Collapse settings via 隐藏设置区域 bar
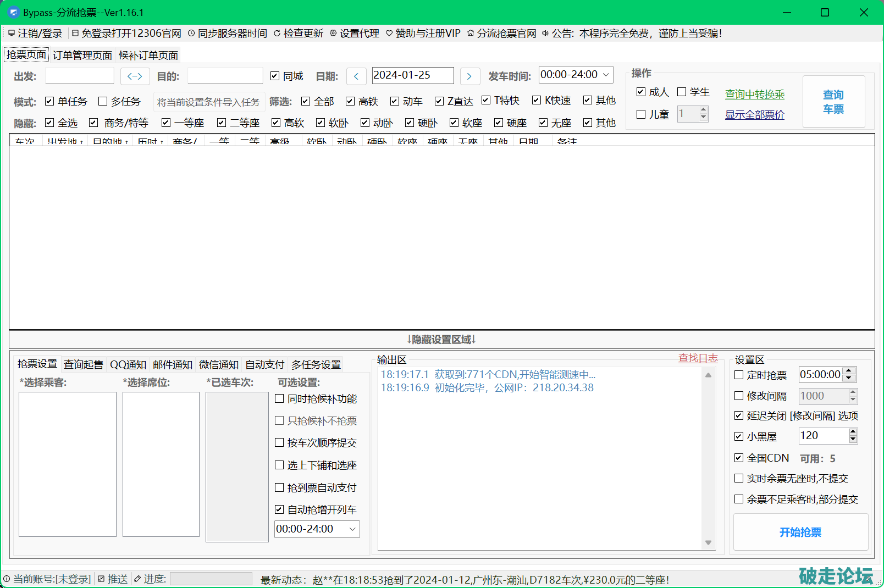884x588 pixels. pos(441,340)
